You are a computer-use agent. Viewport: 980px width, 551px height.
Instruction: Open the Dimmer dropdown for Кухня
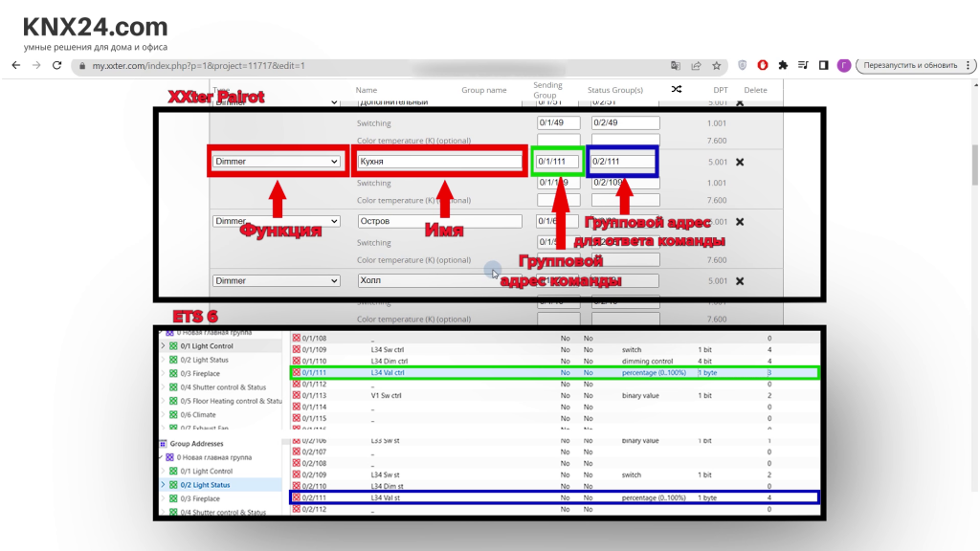tap(277, 161)
